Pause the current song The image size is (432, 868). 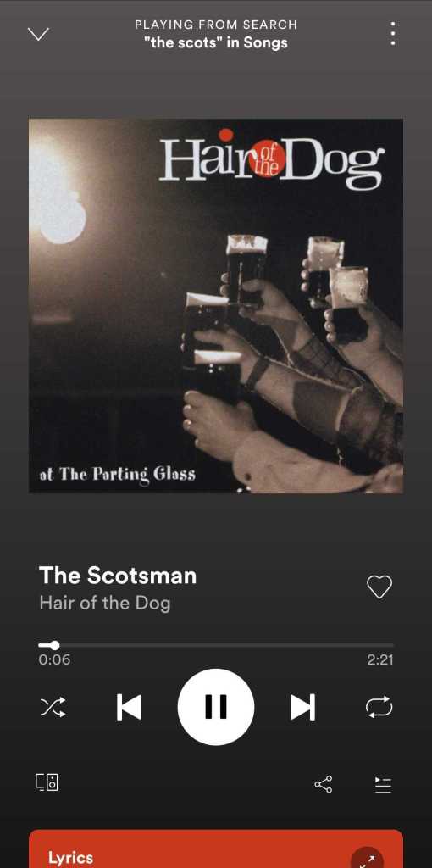(x=216, y=707)
